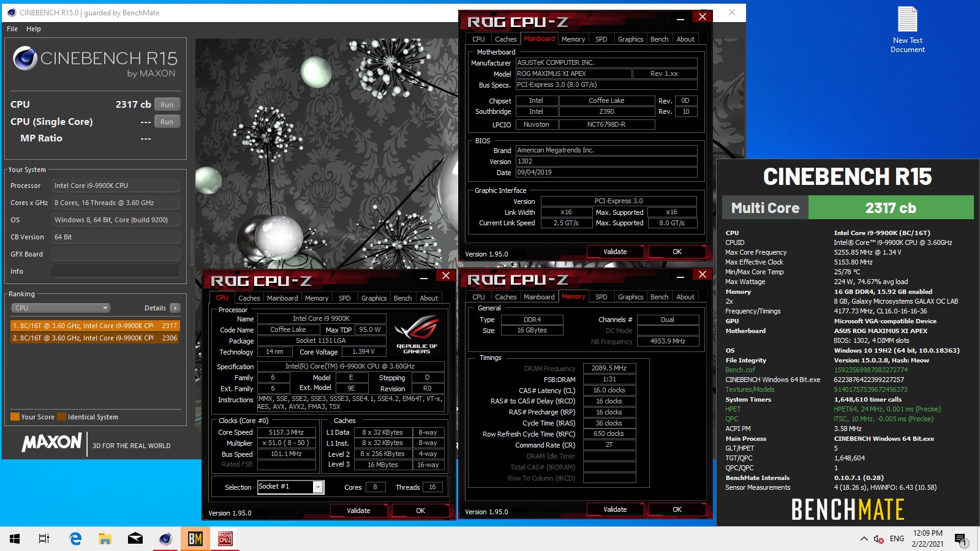This screenshot has width=980, height=551.
Task: Open File Explorer from the taskbar
Action: point(105,539)
